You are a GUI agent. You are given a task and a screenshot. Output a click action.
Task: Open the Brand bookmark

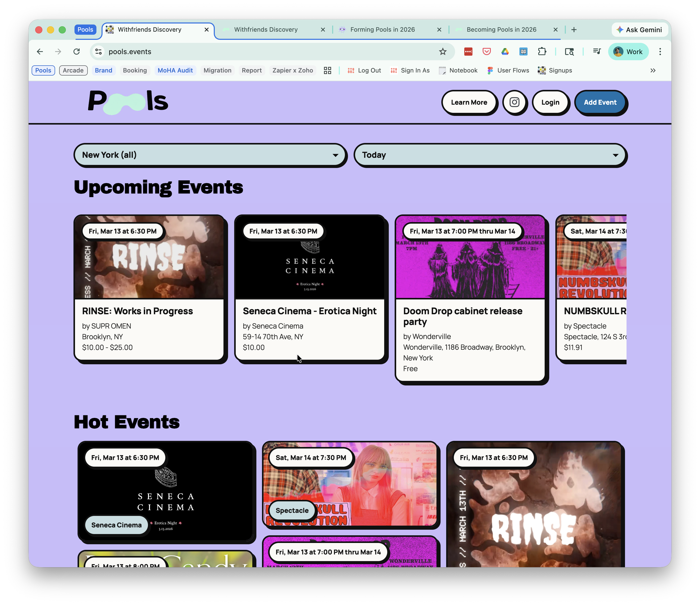[x=103, y=70]
